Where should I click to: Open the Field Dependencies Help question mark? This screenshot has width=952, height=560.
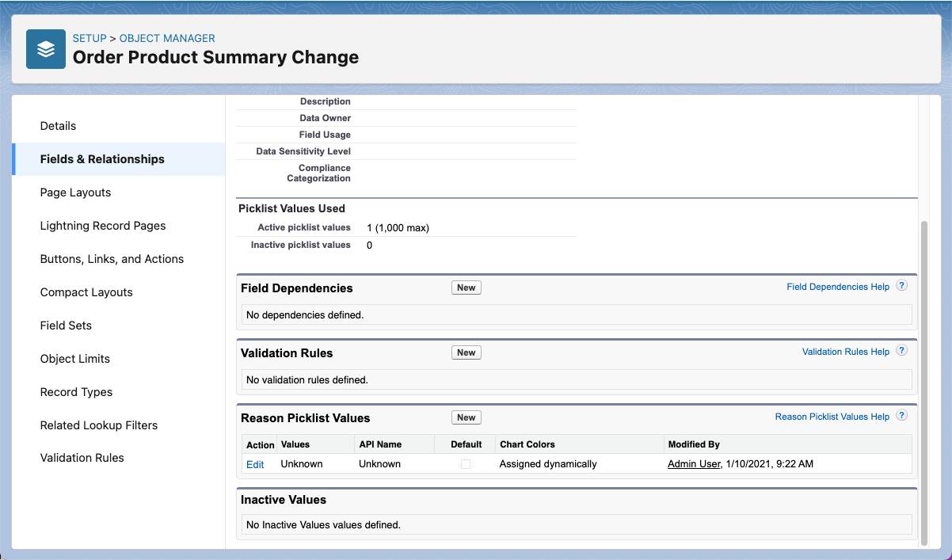(x=901, y=287)
